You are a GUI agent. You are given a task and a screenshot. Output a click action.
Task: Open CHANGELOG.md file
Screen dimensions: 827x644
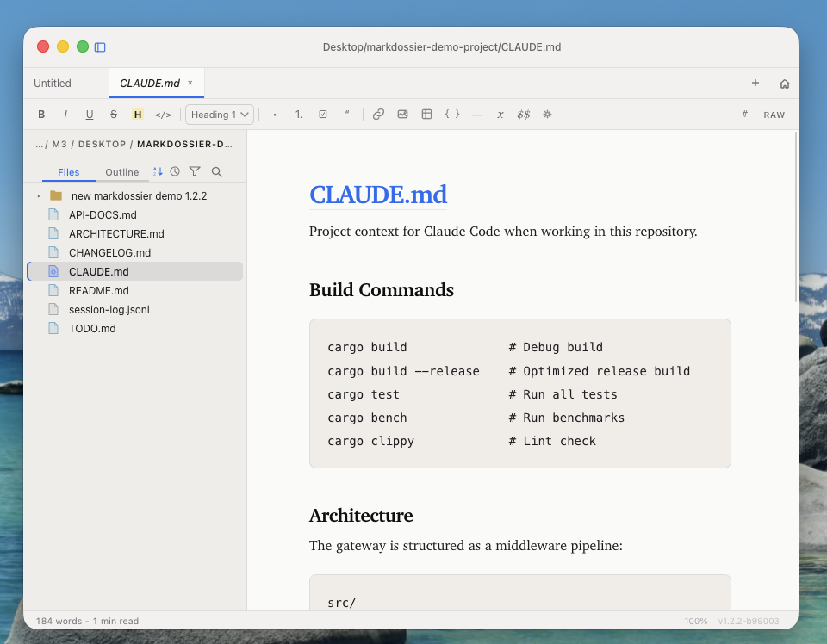(x=134, y=253)
